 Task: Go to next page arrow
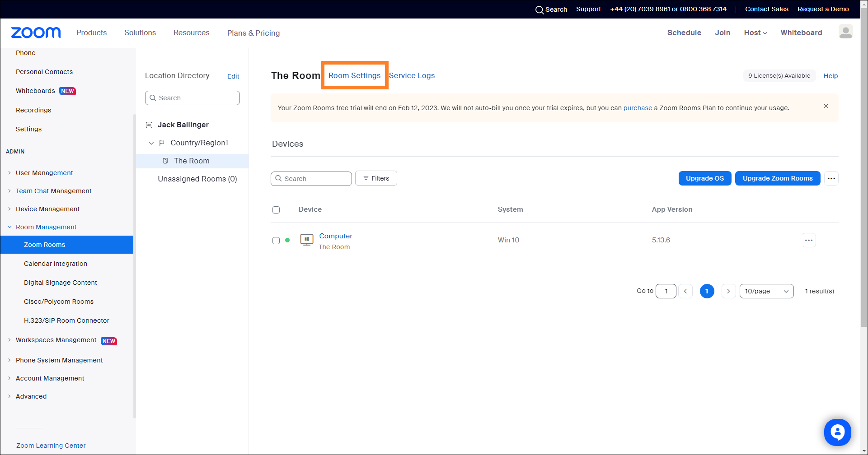click(x=728, y=291)
